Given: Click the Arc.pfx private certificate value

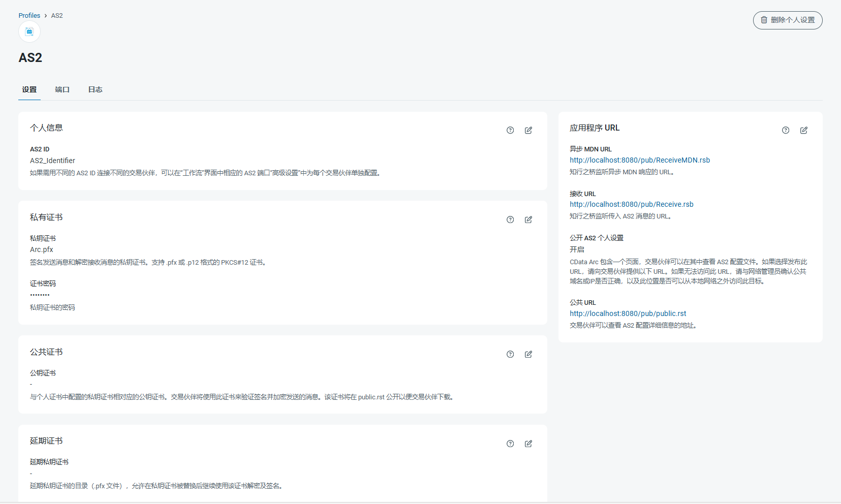Looking at the screenshot, I should click(42, 249).
